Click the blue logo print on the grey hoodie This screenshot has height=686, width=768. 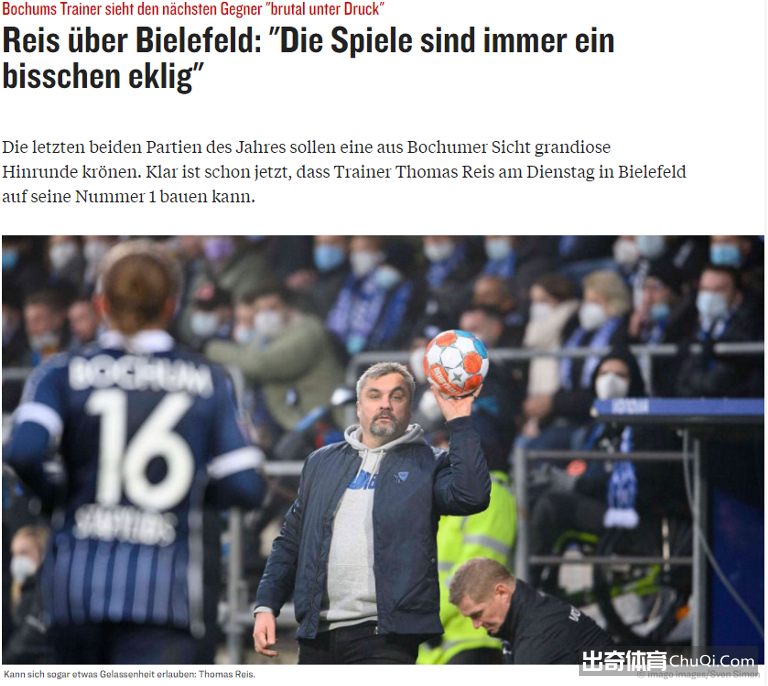point(362,481)
